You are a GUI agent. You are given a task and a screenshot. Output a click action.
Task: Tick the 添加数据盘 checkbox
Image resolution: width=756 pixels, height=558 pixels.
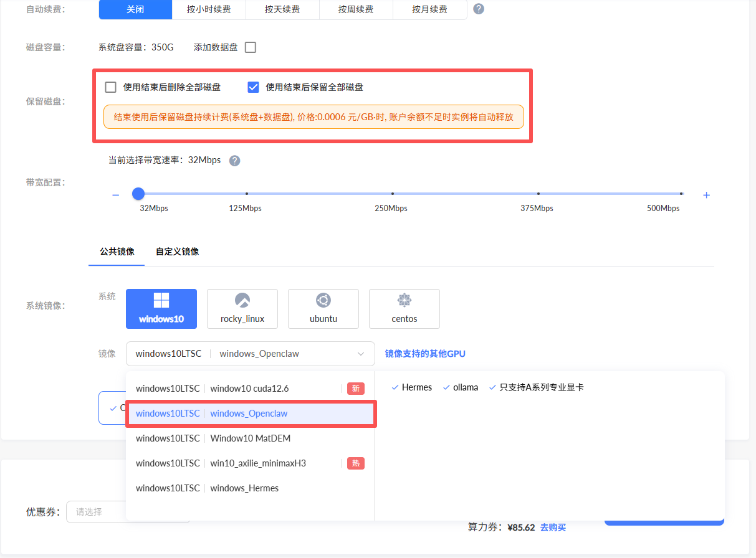[x=251, y=47]
